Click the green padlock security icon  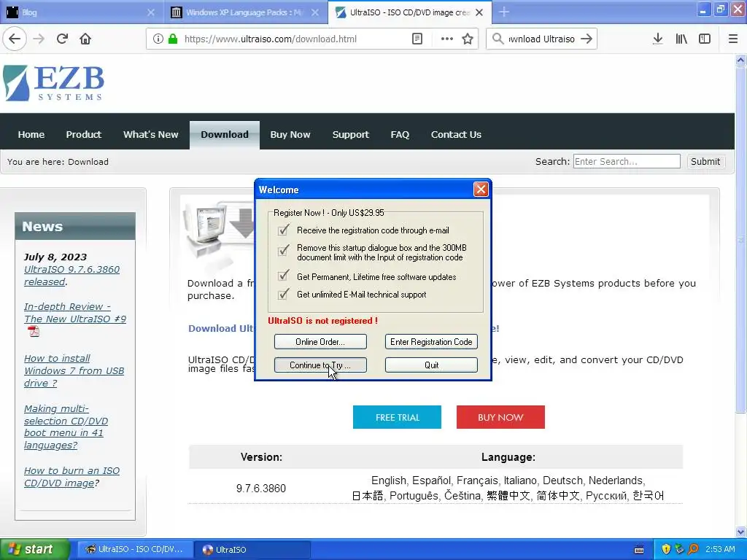[x=173, y=39]
